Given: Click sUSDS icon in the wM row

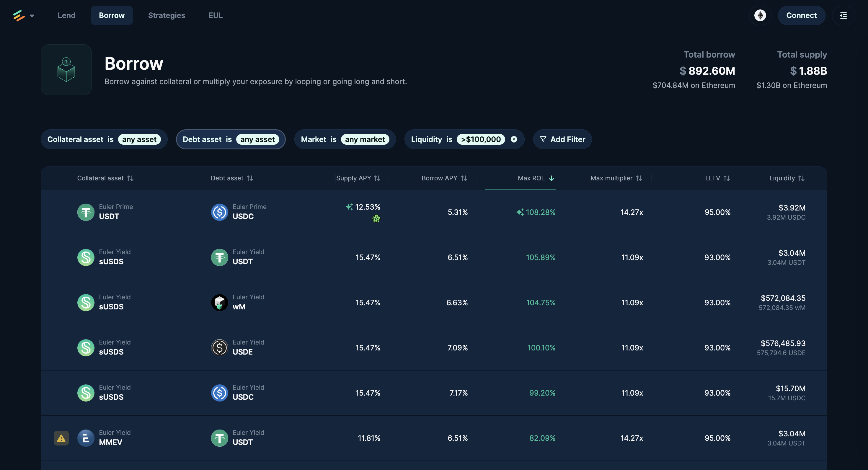Looking at the screenshot, I should coord(86,302).
